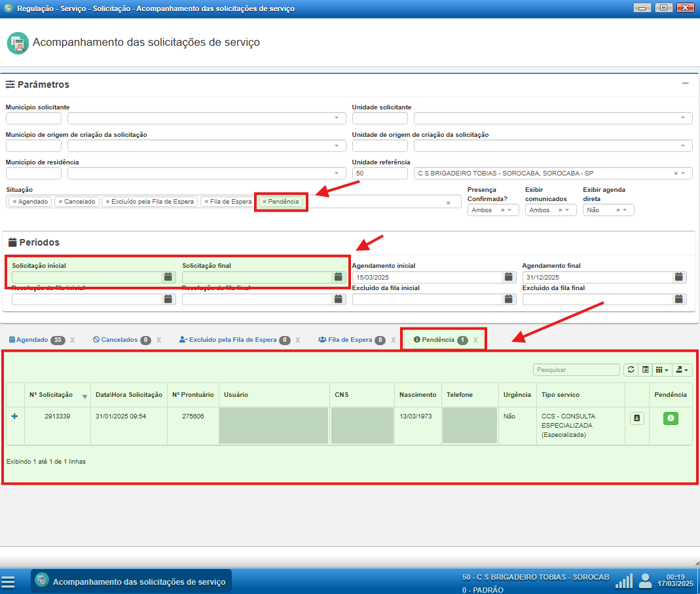Click the Pesquisar search field
This screenshot has width=700, height=594.
[576, 370]
